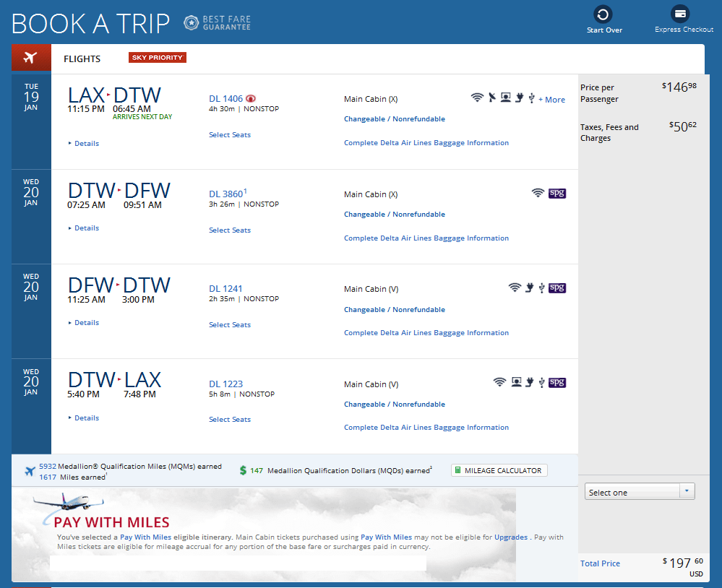Image resolution: width=722 pixels, height=588 pixels.
Task: Click SPG badge on DFW-DTW flight
Action: pos(557,287)
